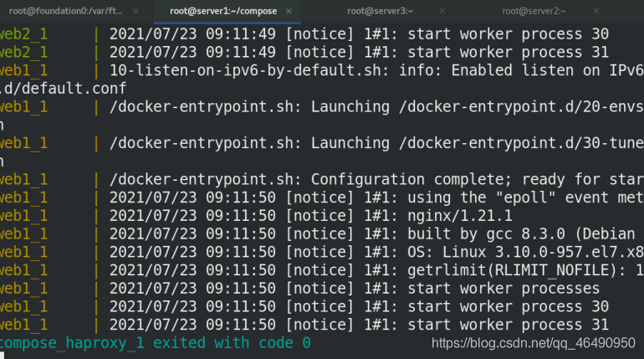Click the first green web2_1 label
Viewport: 644px width, 359px height.
click(x=23, y=34)
